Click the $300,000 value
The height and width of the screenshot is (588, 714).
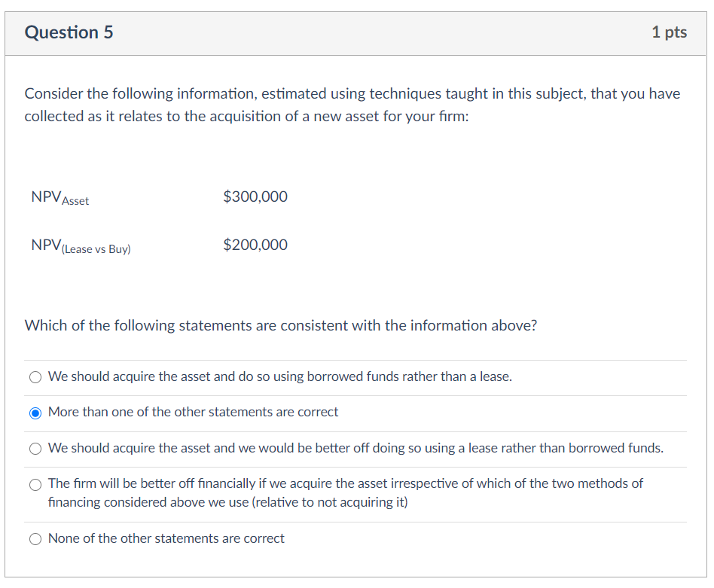(x=255, y=197)
